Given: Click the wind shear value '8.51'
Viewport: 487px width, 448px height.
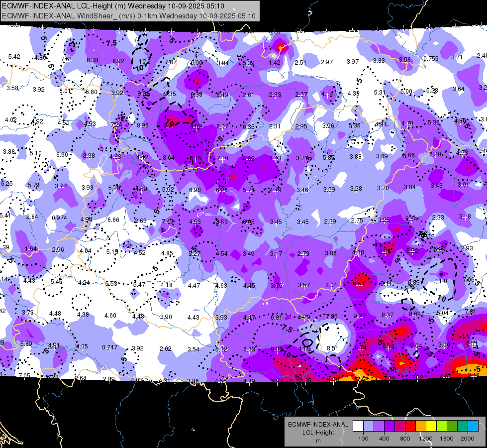Looking at the screenshot, I should click(x=333, y=348).
